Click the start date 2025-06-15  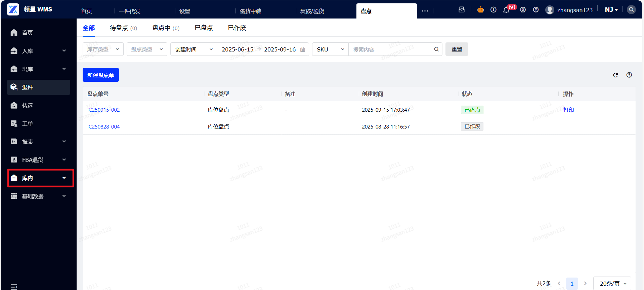(x=238, y=49)
